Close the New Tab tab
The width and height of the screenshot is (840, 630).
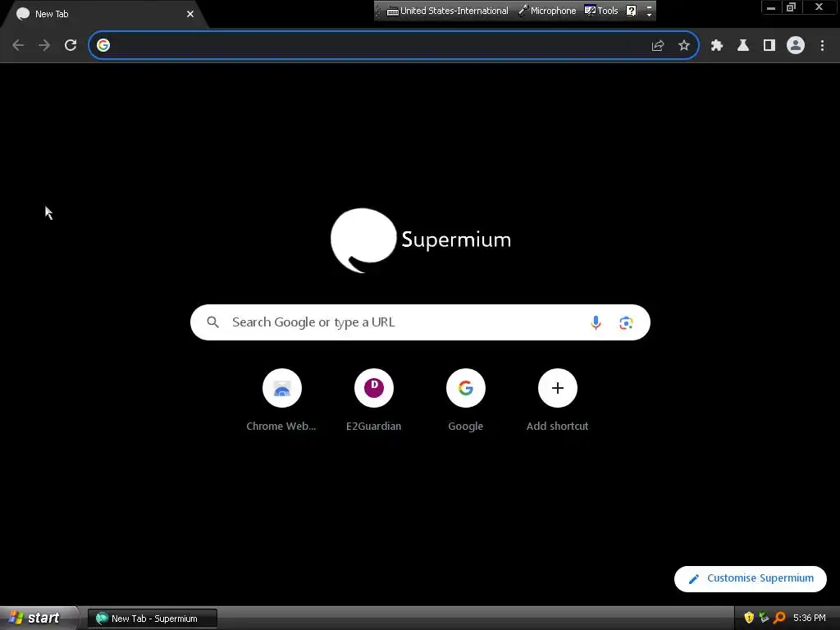coord(190,14)
